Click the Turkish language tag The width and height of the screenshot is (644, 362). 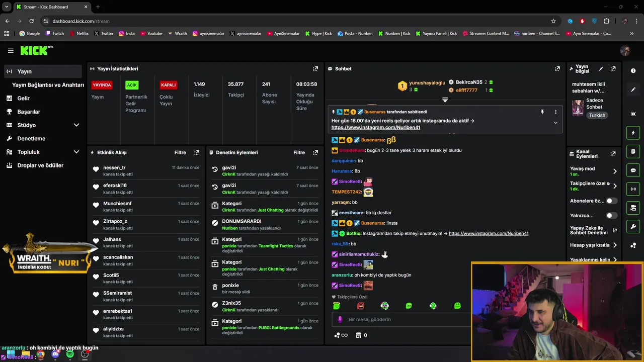click(x=597, y=115)
